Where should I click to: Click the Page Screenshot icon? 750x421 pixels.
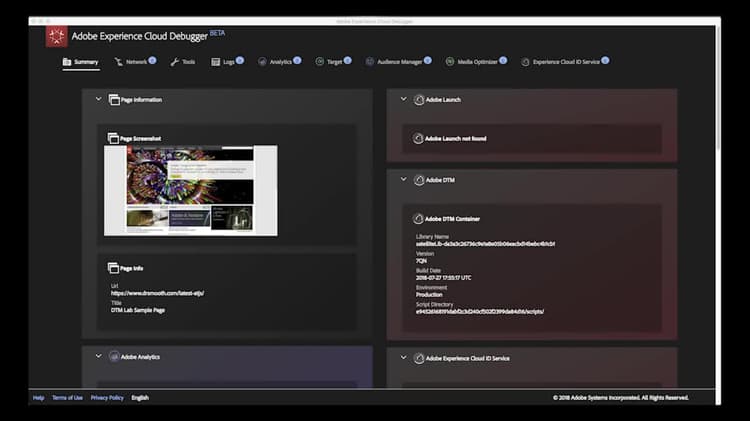[x=113, y=138]
